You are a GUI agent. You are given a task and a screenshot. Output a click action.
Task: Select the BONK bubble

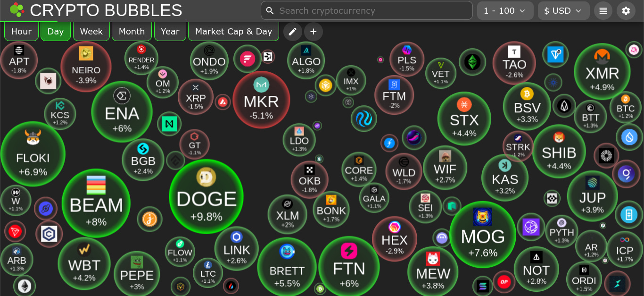point(331,209)
